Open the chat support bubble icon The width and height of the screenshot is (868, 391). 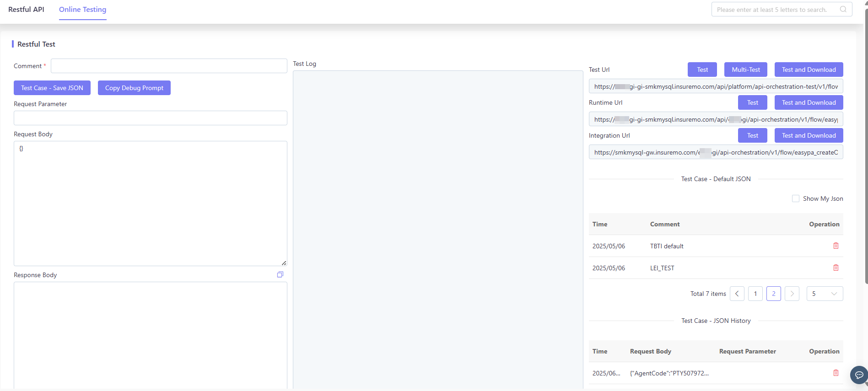859,375
